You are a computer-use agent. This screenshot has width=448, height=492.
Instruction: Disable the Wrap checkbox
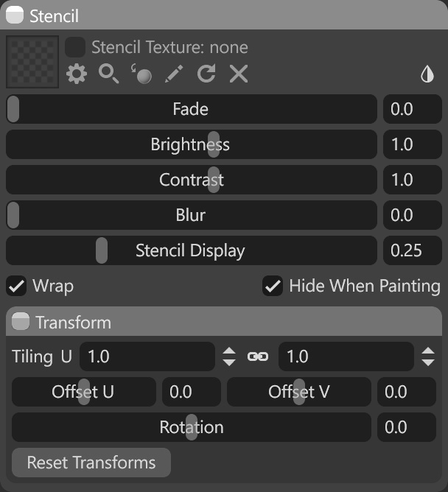pyautogui.click(x=16, y=286)
